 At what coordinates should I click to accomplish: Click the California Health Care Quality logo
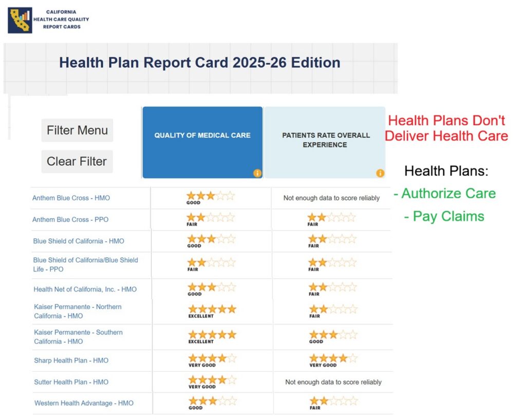click(x=20, y=20)
